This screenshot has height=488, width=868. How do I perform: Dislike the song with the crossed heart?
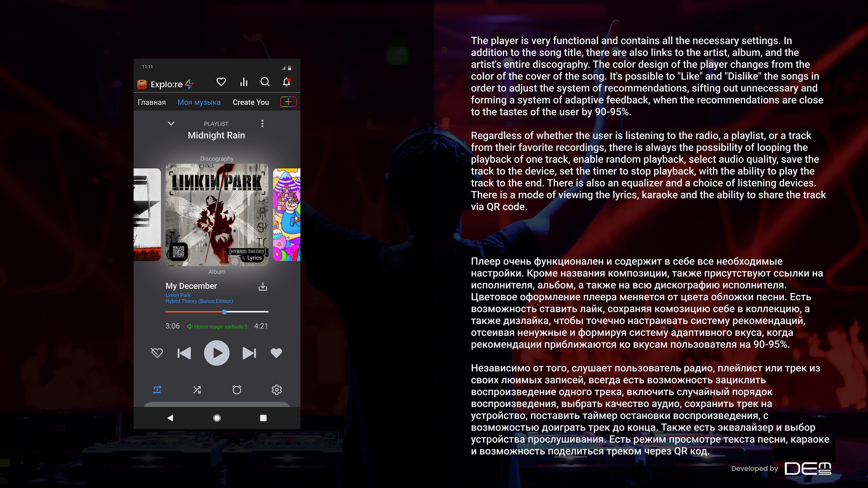coord(157,353)
